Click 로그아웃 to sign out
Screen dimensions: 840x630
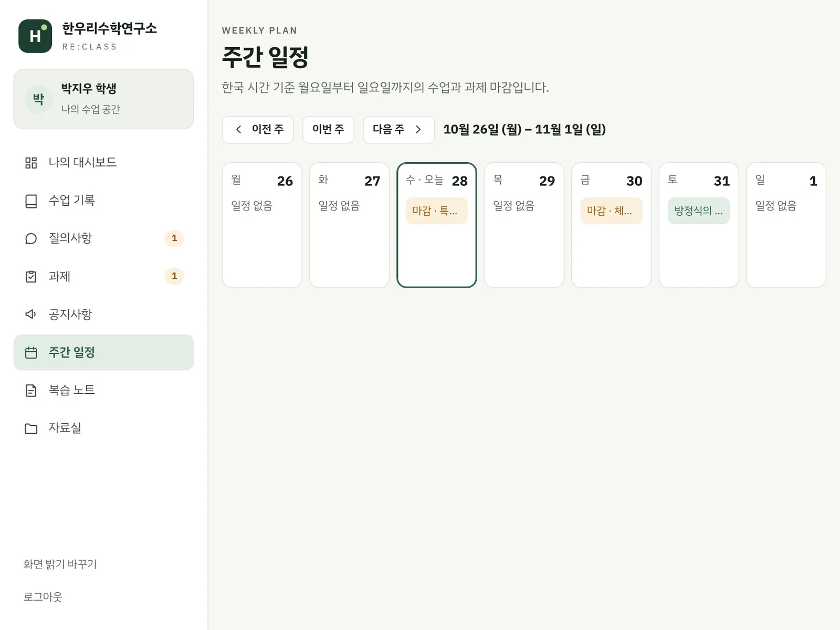click(43, 596)
